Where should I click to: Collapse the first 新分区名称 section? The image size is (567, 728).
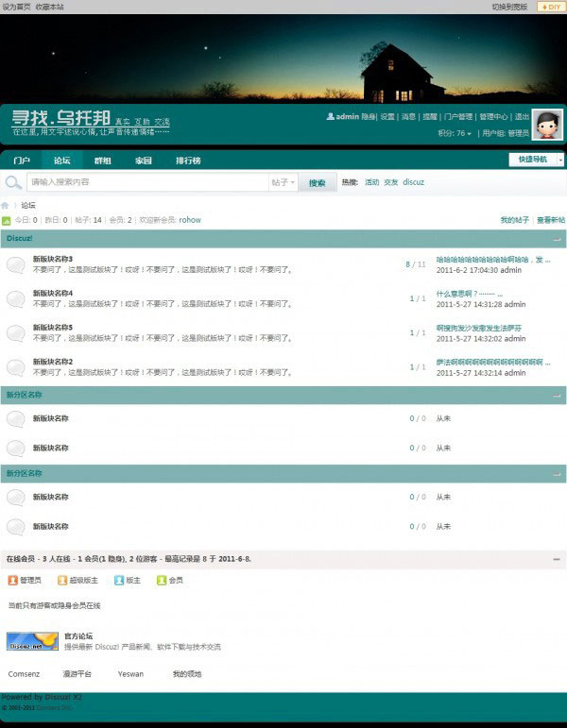[557, 396]
